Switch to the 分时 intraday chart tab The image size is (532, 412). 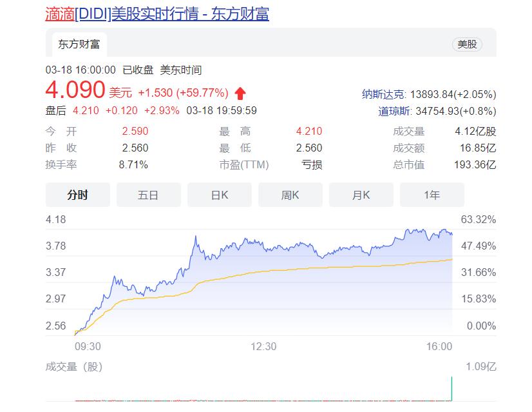click(77, 195)
